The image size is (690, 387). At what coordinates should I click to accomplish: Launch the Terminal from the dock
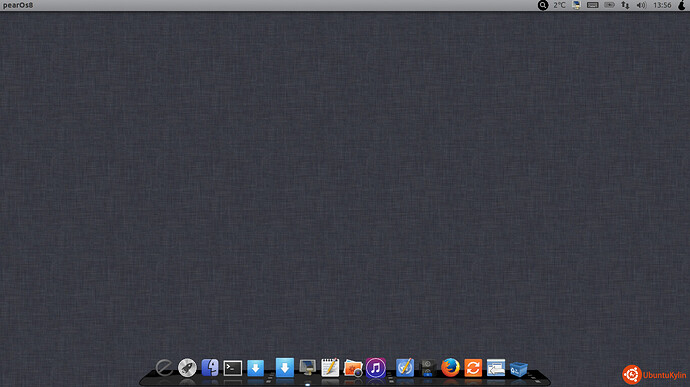click(233, 368)
